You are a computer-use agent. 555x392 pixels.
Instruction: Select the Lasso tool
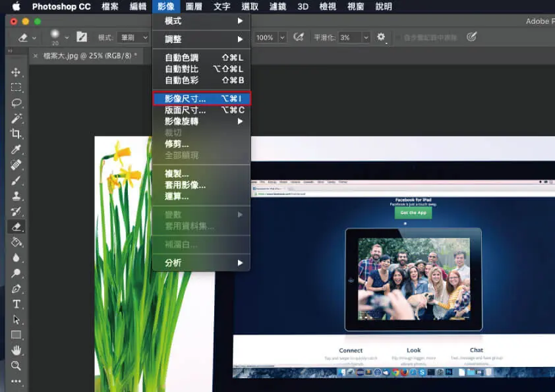(16, 103)
